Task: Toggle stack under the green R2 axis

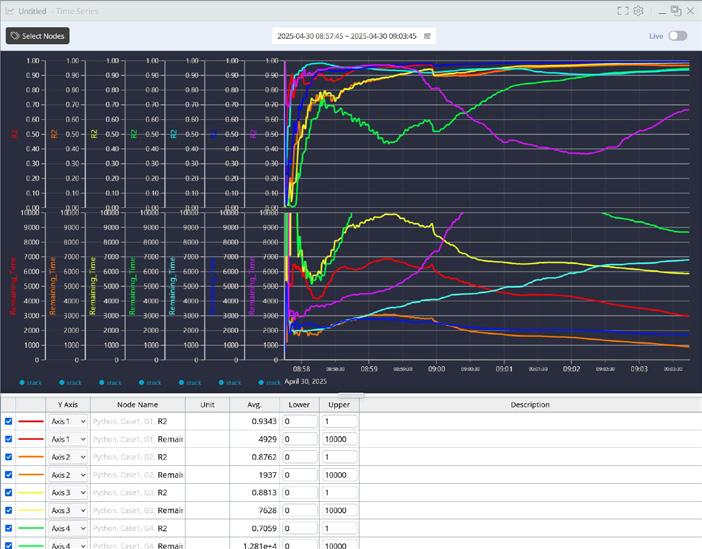Action: [x=150, y=382]
